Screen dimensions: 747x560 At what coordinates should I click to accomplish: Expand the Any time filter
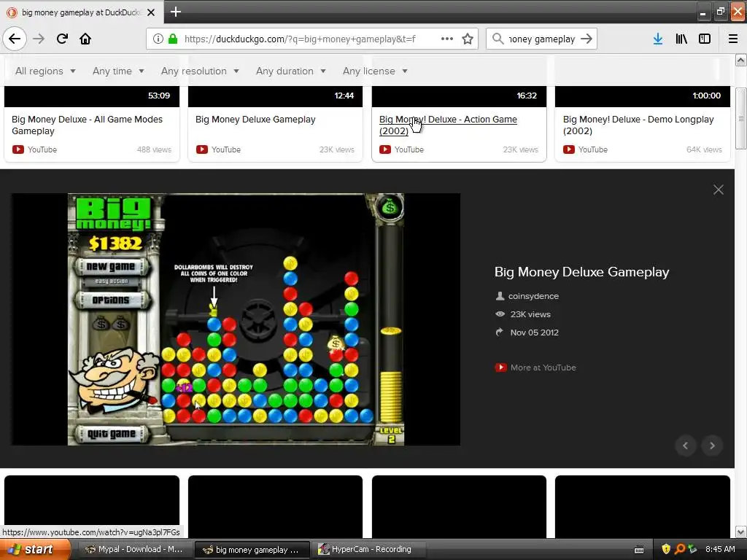(x=118, y=71)
